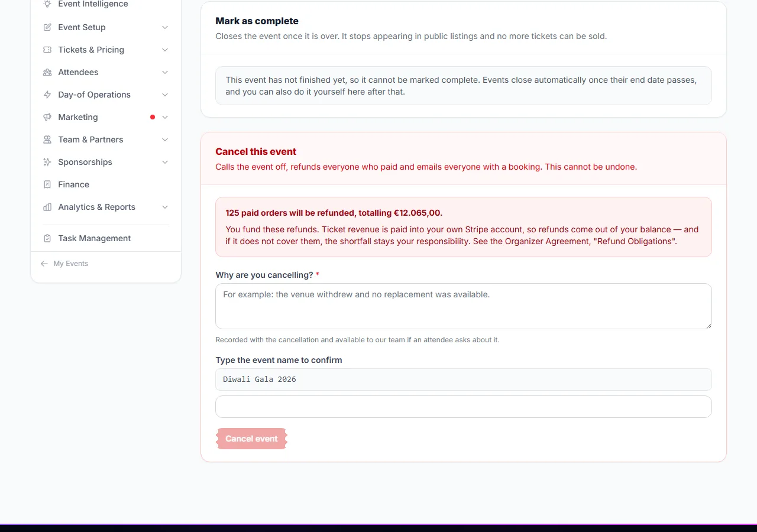Click the Day-of Operations lightning icon
This screenshot has height=532, width=757.
point(47,95)
